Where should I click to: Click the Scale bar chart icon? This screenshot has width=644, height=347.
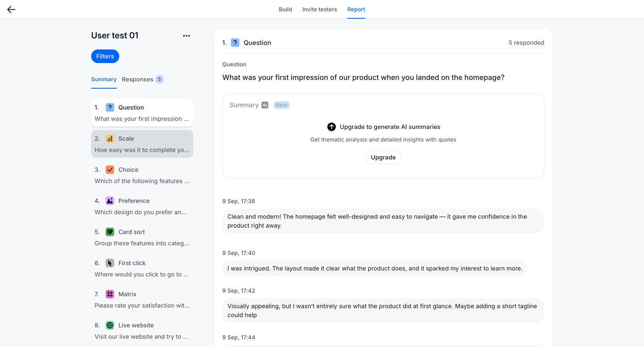(x=110, y=139)
